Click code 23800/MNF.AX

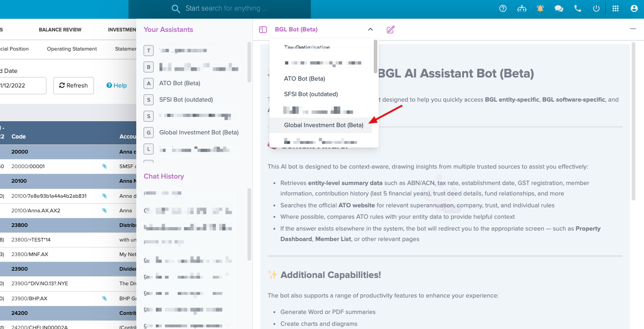click(30, 254)
